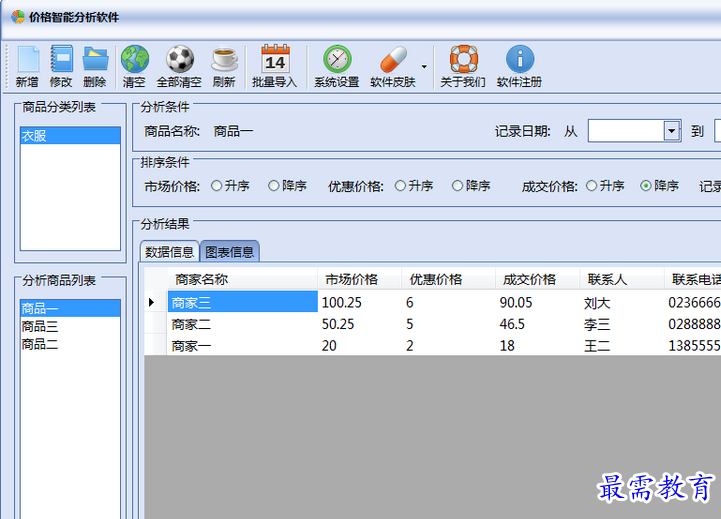Open 系统设置 clock settings icon
The height and width of the screenshot is (519, 721).
click(337, 59)
